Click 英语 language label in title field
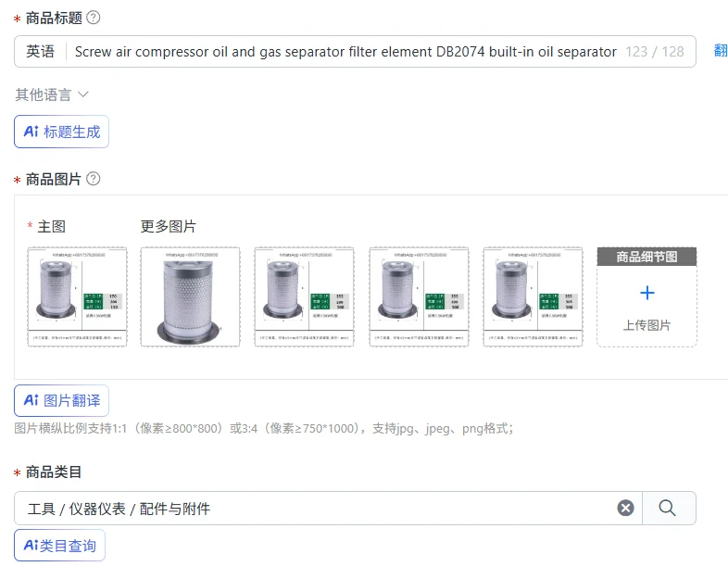This screenshot has height=579, width=728. 41,51
